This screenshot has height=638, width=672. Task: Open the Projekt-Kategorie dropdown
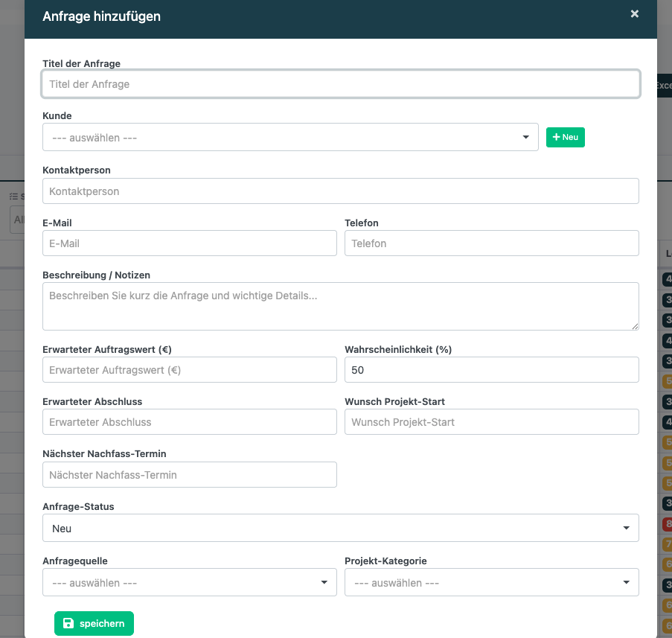click(x=492, y=582)
